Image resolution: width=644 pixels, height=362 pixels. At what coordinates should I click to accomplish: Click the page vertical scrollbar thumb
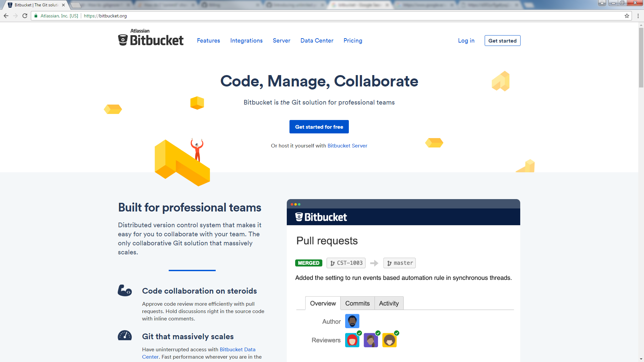point(641,57)
